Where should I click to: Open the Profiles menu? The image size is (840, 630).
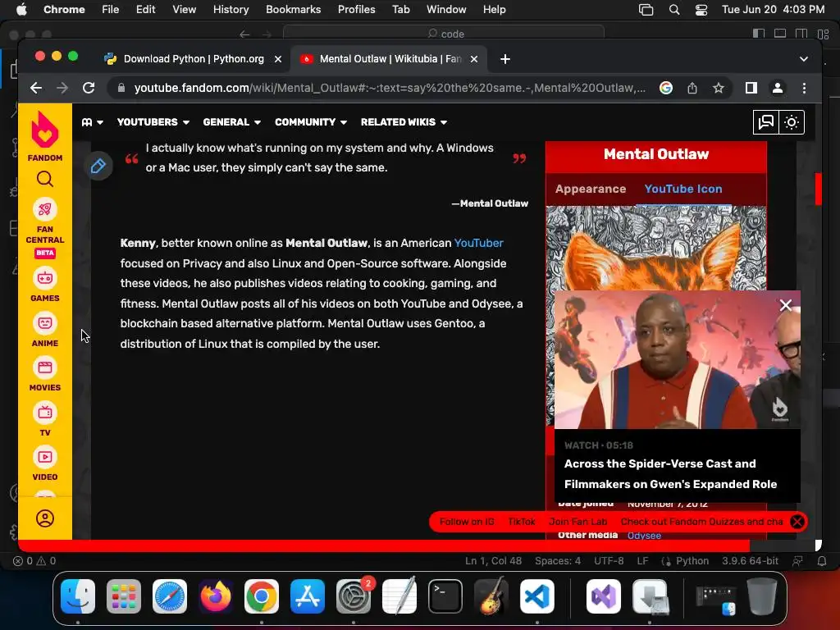pyautogui.click(x=356, y=9)
